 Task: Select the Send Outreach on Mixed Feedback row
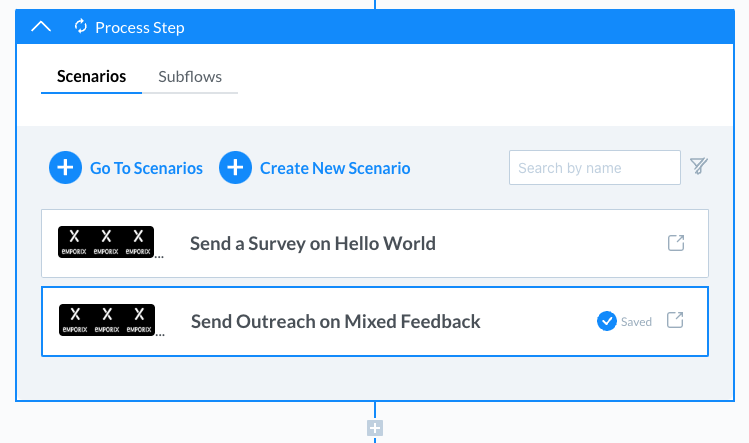coord(375,322)
